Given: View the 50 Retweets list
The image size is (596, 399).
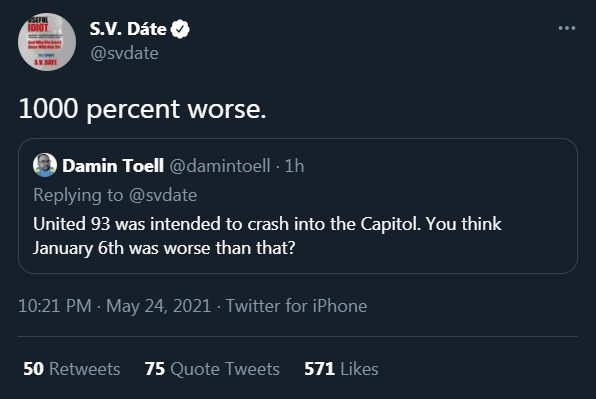Looking at the screenshot, I should pyautogui.click(x=71, y=369).
